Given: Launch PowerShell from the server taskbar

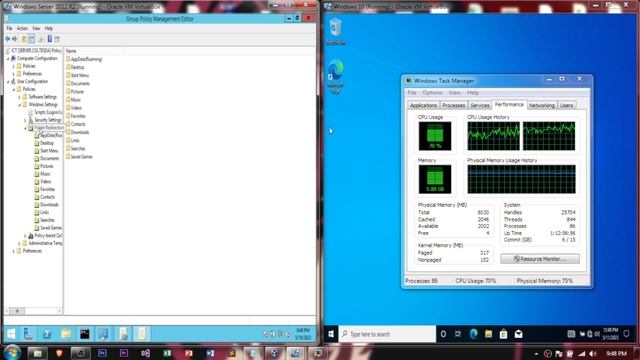Looking at the screenshot, I should (x=47, y=334).
